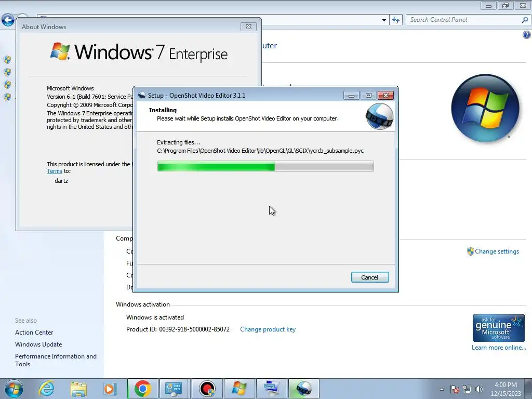Click the installation progress bar
Image resolution: width=532 pixels, height=399 pixels.
[x=265, y=166]
